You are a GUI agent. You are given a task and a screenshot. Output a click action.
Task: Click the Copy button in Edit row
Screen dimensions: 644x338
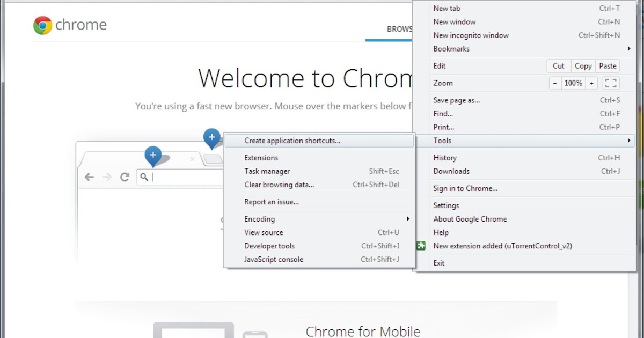pos(583,66)
